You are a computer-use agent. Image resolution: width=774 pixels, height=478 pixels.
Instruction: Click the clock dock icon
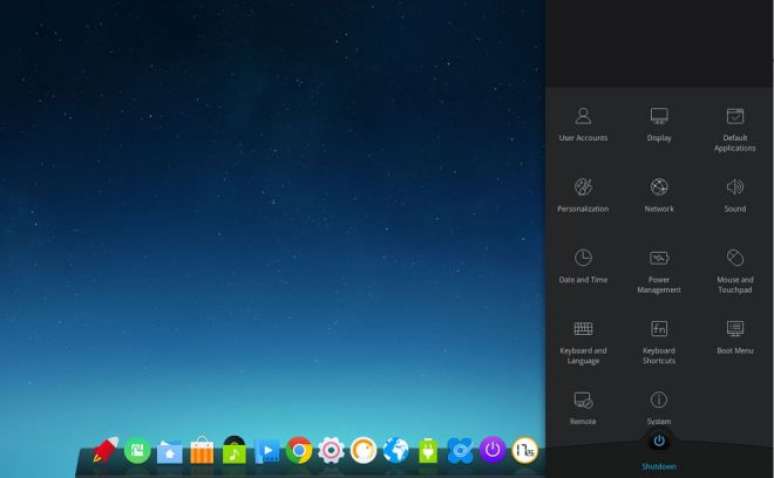[x=525, y=450]
